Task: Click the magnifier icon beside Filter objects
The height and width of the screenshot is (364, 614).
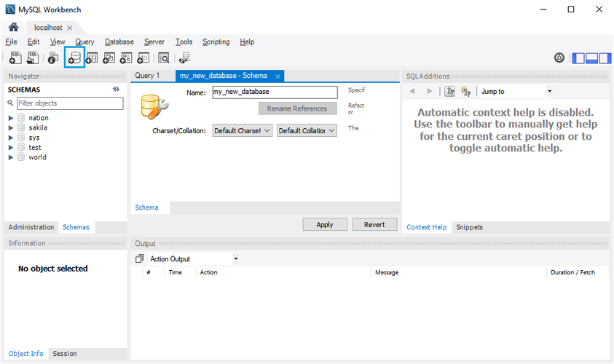Action: pyautogui.click(x=11, y=103)
